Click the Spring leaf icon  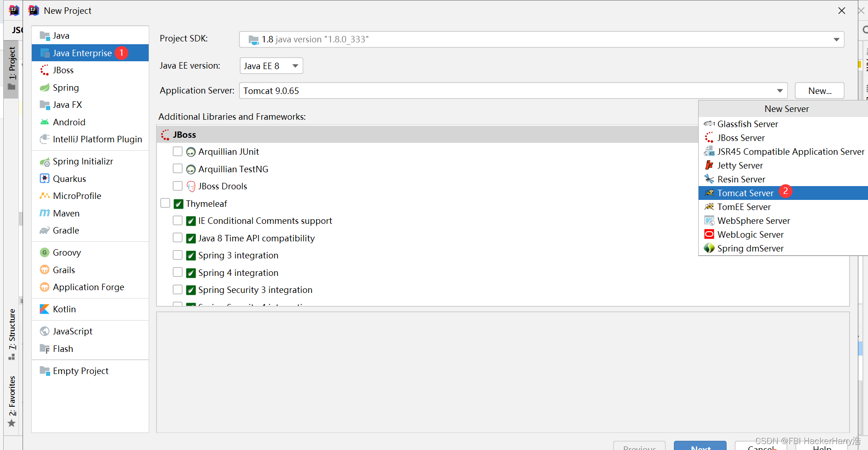(x=45, y=88)
